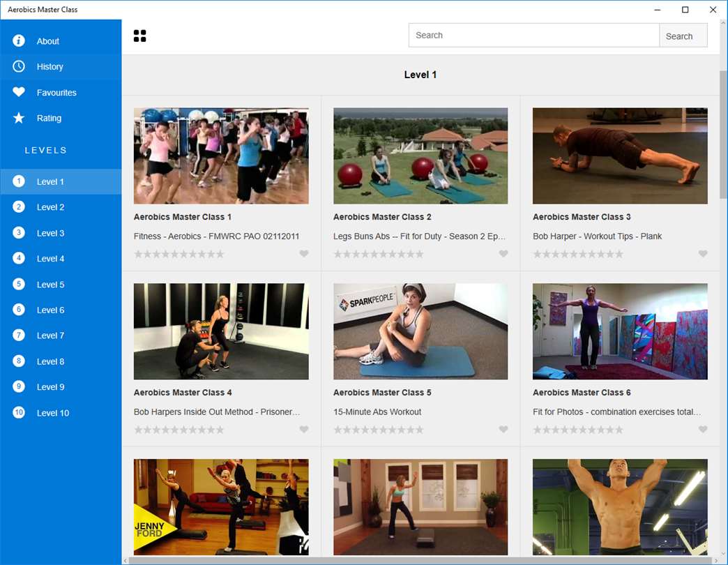Open the Rating menu item
Screen dimensions: 728x565
(x=61, y=118)
